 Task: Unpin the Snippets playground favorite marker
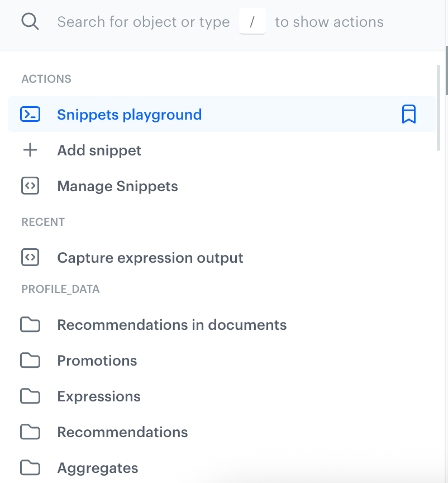(x=409, y=114)
